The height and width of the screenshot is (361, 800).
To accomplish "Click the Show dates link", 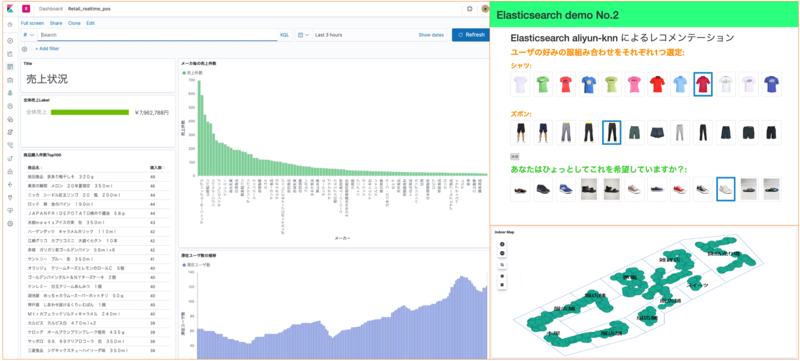I will click(x=431, y=35).
